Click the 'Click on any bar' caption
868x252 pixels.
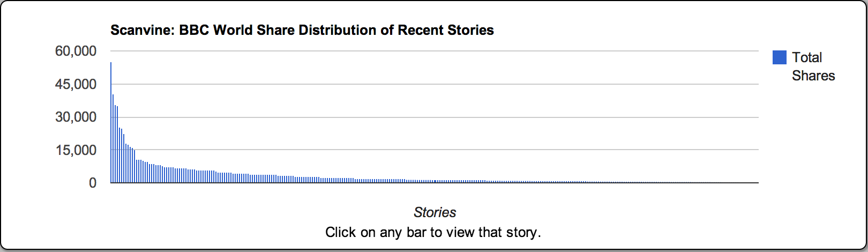[x=433, y=232]
